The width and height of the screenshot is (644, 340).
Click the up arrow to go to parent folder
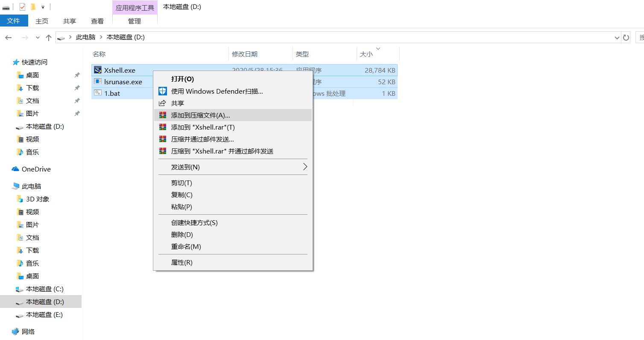(49, 37)
